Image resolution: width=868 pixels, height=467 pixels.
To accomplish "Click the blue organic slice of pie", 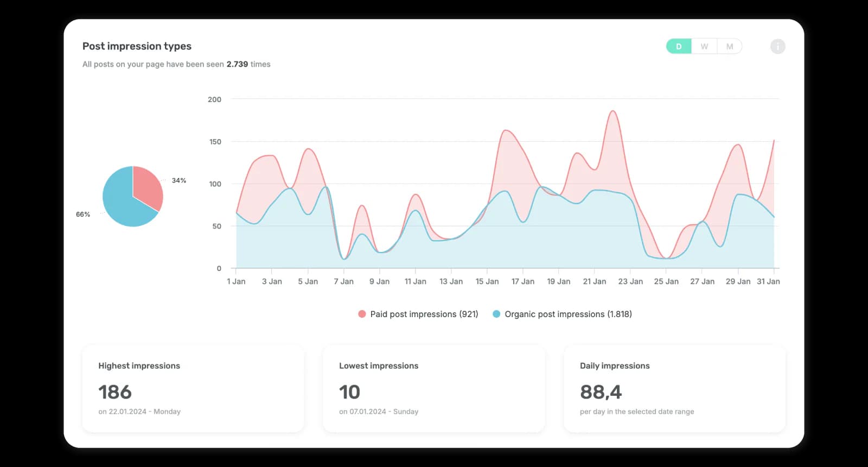I will [122, 201].
